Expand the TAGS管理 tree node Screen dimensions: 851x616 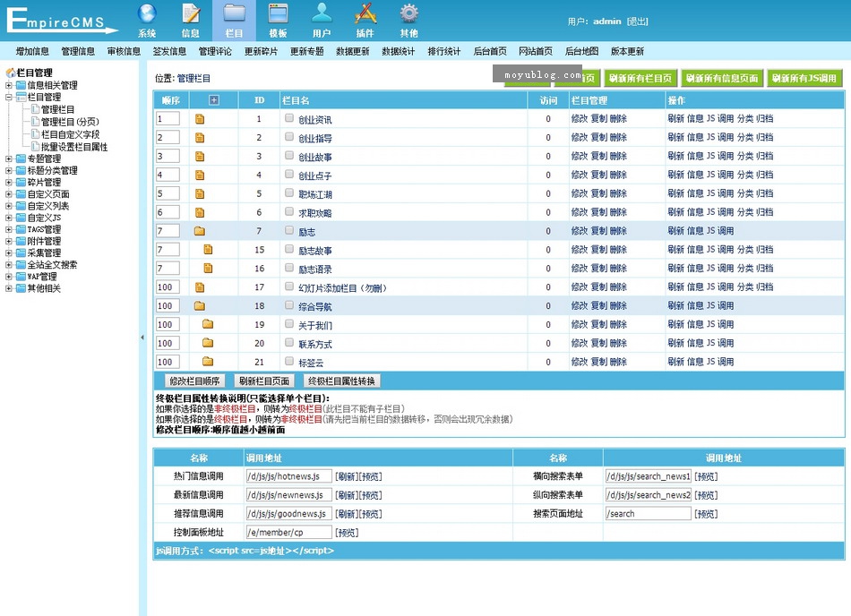9,229
